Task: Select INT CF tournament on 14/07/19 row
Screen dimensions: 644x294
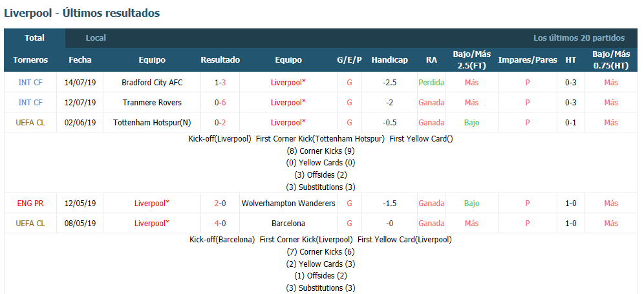Action: [30, 82]
